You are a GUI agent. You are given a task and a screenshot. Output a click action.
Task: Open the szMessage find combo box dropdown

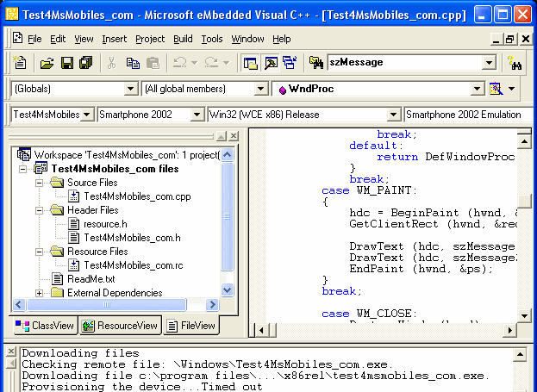tap(489, 63)
